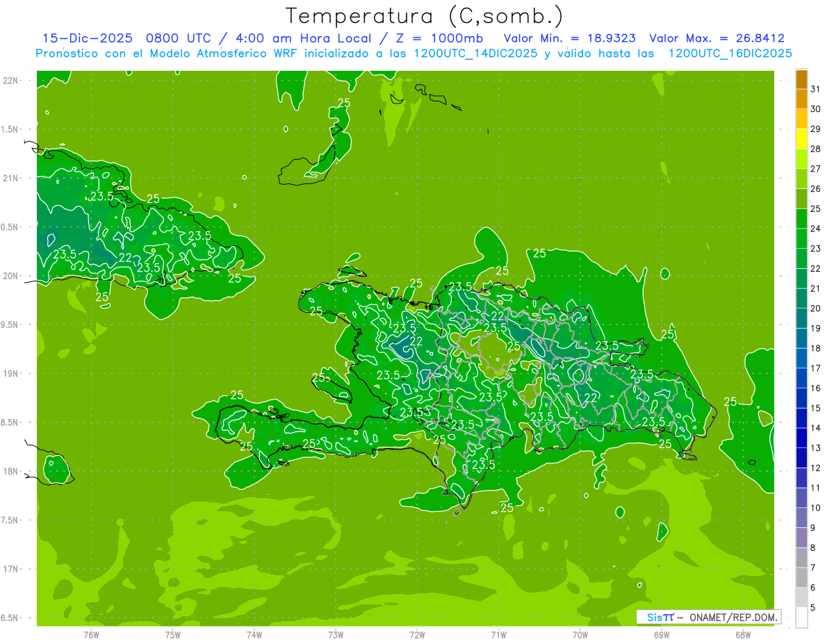Click the "72W" longitude axis label

417,634
